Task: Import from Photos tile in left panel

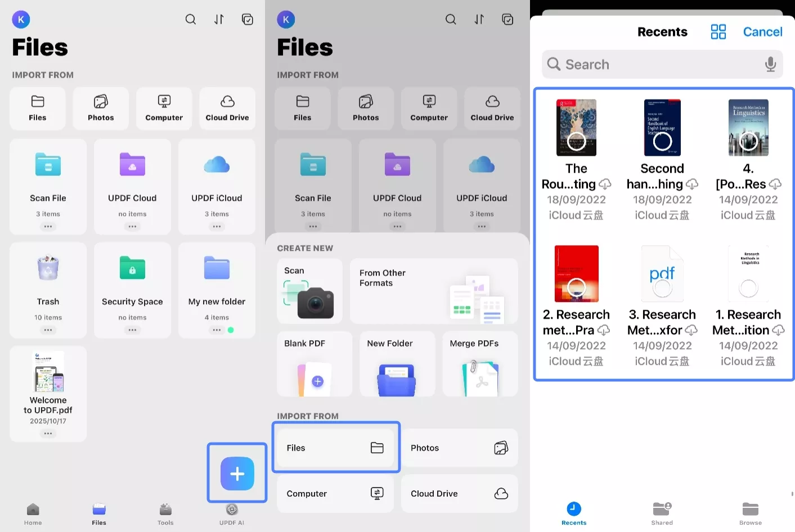Action: coord(101,109)
